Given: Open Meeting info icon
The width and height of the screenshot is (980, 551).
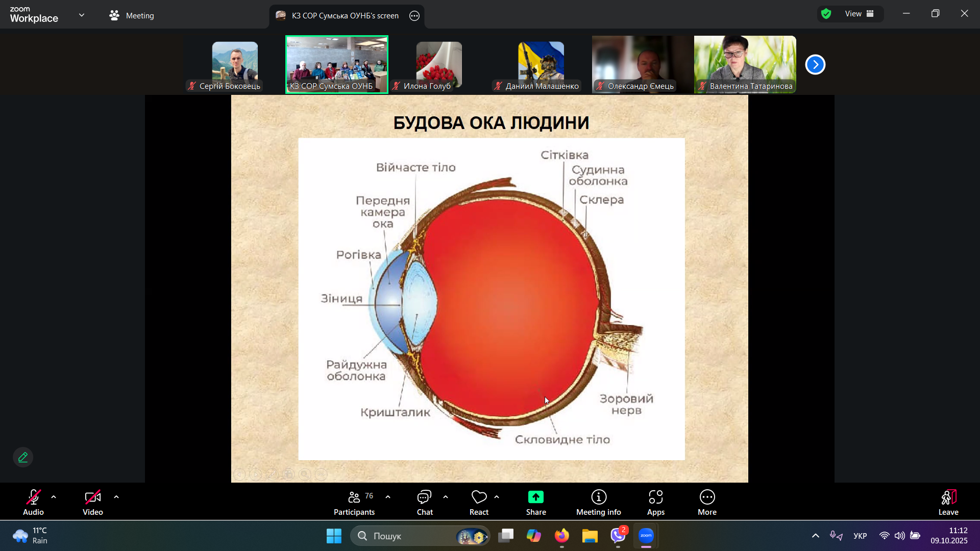Looking at the screenshot, I should click(598, 497).
